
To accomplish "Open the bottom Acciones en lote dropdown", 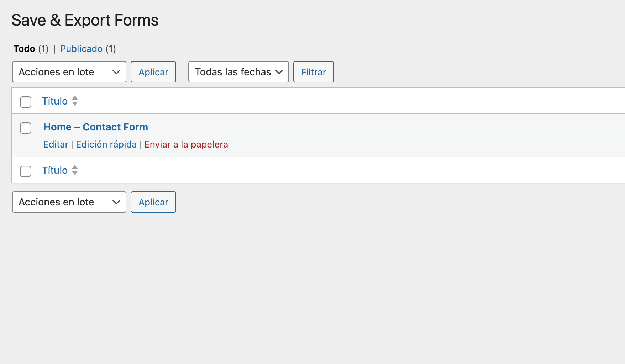I will tap(69, 202).
